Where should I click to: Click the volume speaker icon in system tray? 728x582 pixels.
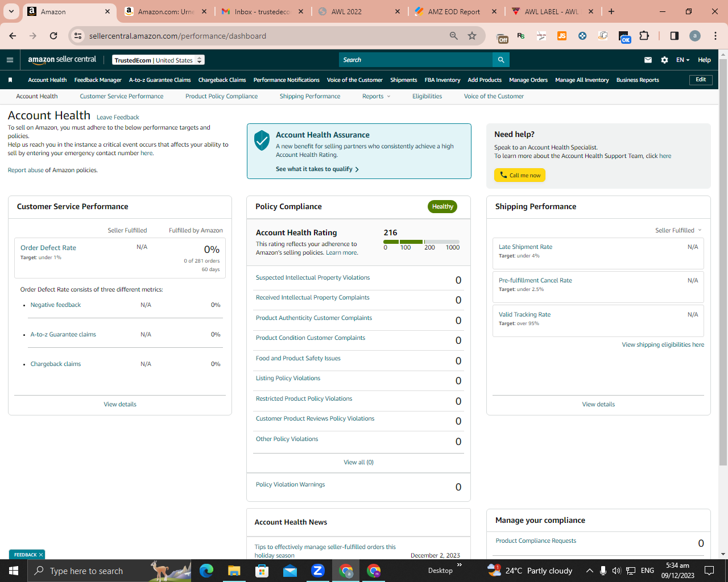[x=617, y=571]
